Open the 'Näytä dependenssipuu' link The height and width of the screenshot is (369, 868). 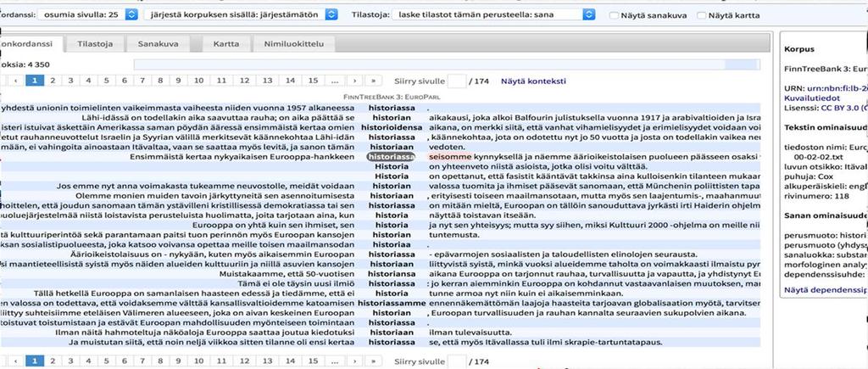pyautogui.click(x=825, y=290)
